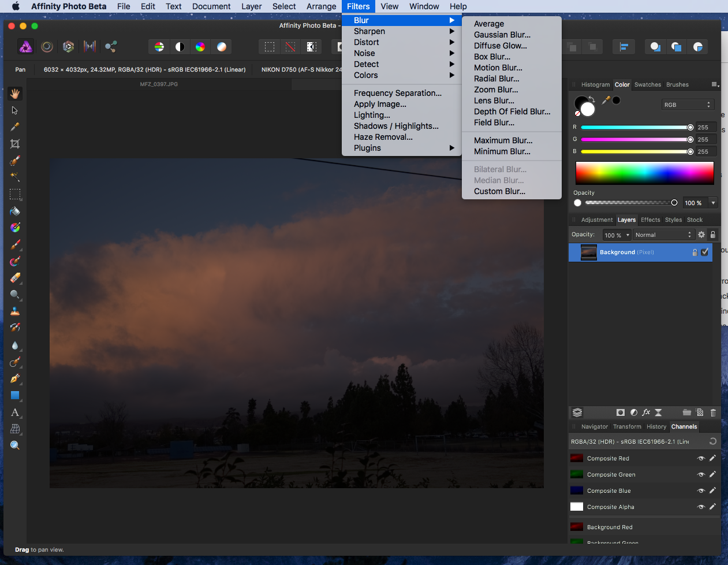Delete layer using the trash icon
Viewport: 728px width, 565px height.
[713, 412]
